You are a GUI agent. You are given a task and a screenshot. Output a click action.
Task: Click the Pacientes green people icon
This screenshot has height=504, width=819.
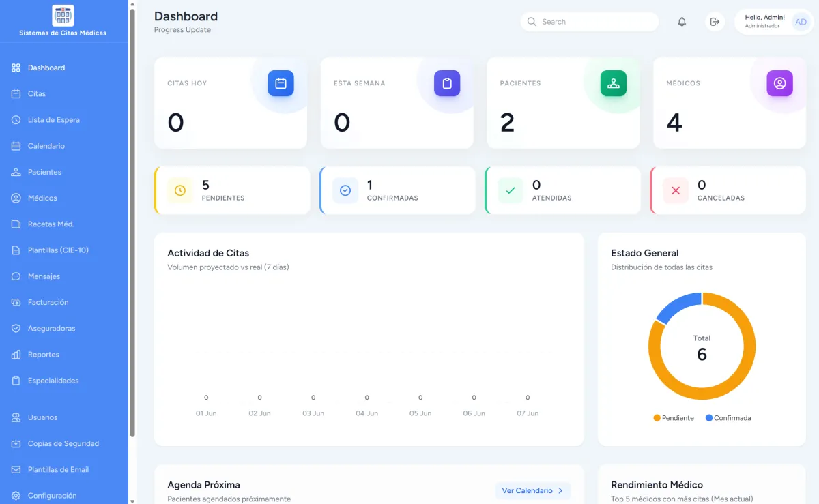tap(614, 83)
